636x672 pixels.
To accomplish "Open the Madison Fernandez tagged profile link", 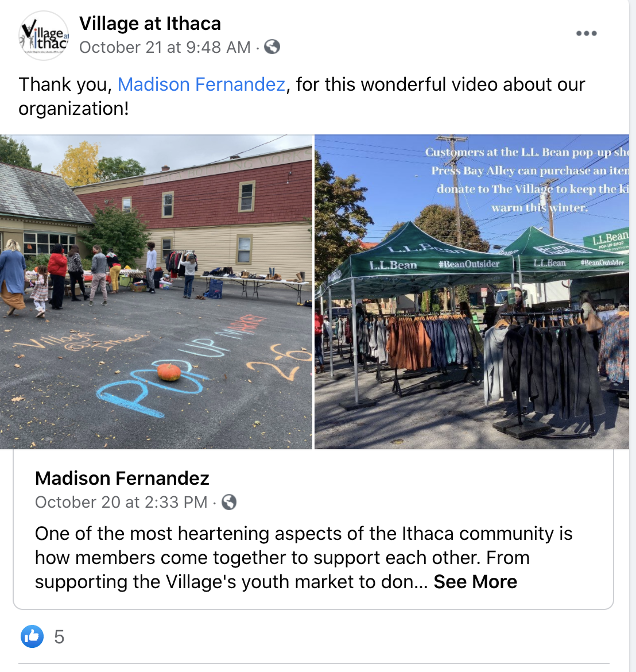I will [x=201, y=84].
